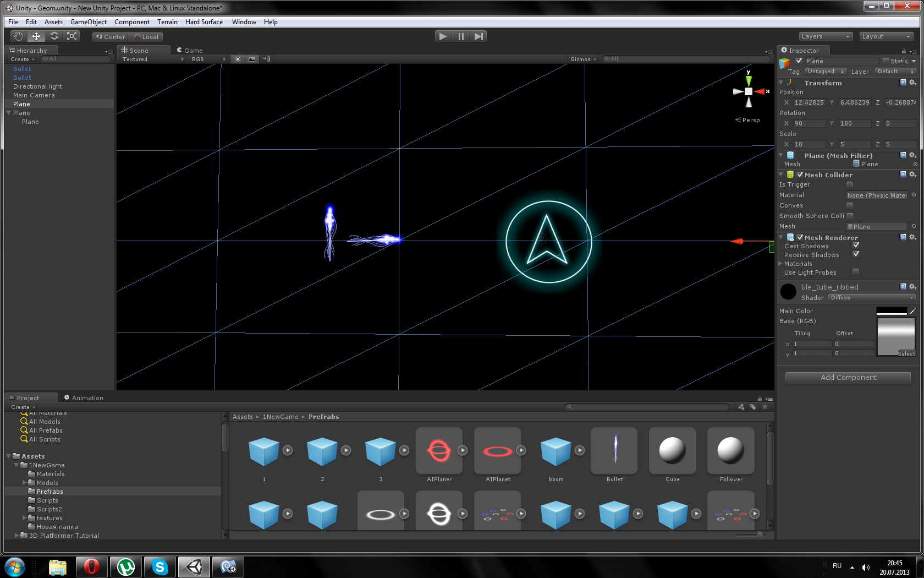This screenshot has width=924, height=578.
Task: Click the Play button
Action: [443, 36]
